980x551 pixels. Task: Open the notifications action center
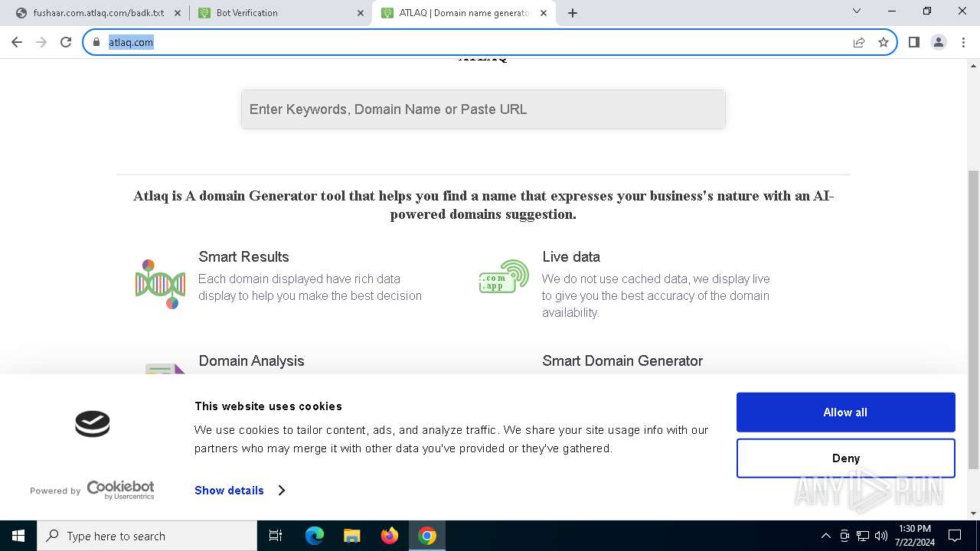pos(955,536)
